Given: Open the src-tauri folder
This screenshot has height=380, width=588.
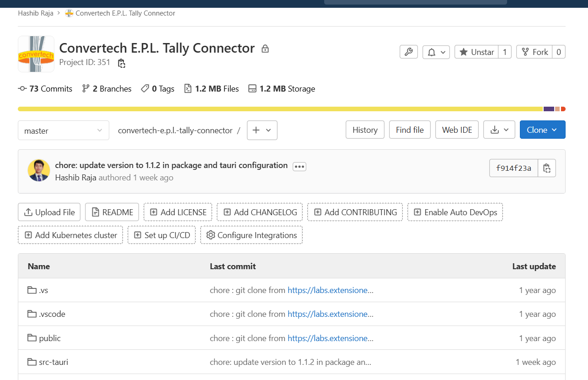Looking at the screenshot, I should (x=53, y=362).
